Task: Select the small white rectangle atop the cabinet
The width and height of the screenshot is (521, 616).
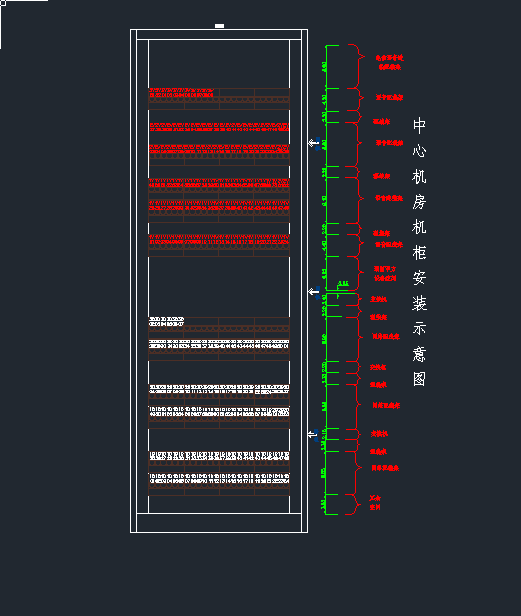Action: point(219,26)
